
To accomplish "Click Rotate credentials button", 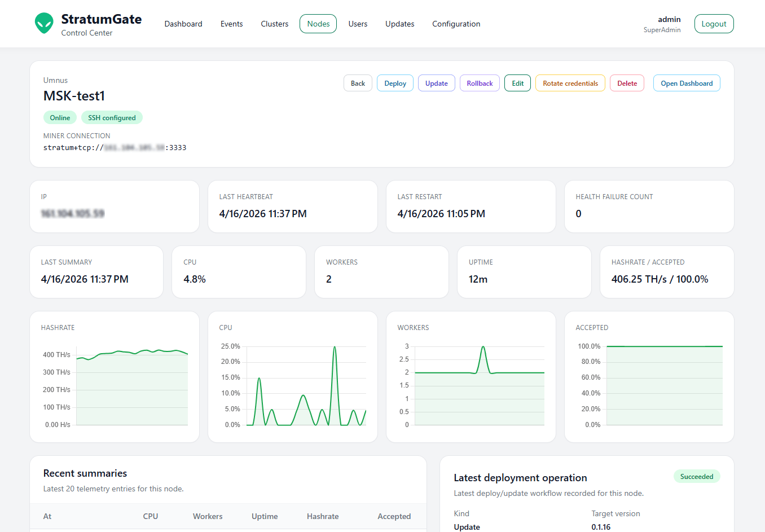I will click(x=570, y=83).
